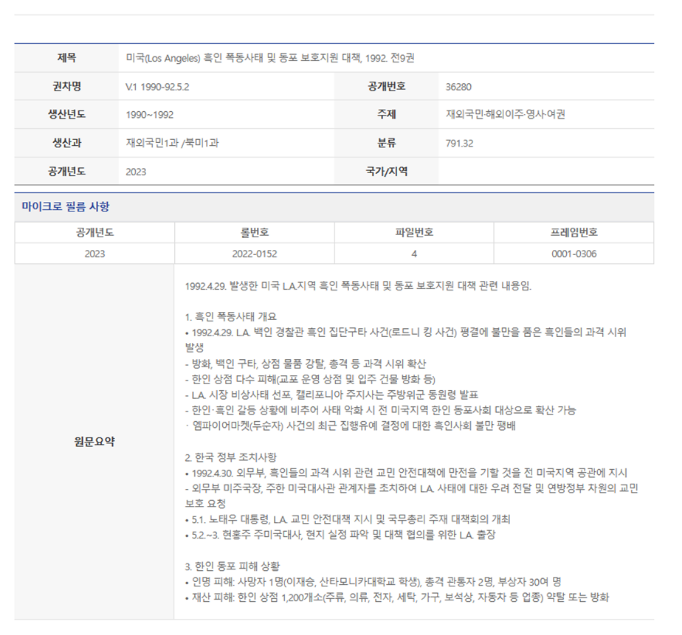Click the 주제 label
The height and width of the screenshot is (635, 682).
pyautogui.click(x=386, y=114)
